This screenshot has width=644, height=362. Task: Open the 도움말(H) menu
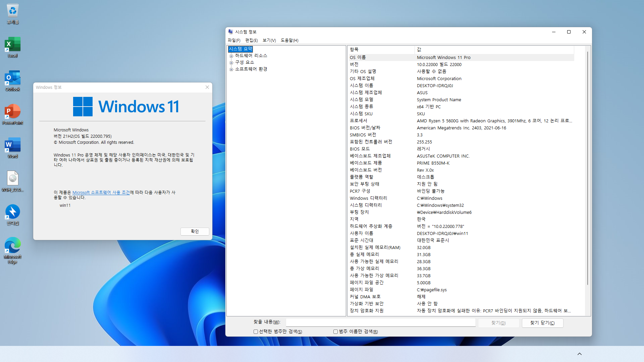(x=289, y=40)
